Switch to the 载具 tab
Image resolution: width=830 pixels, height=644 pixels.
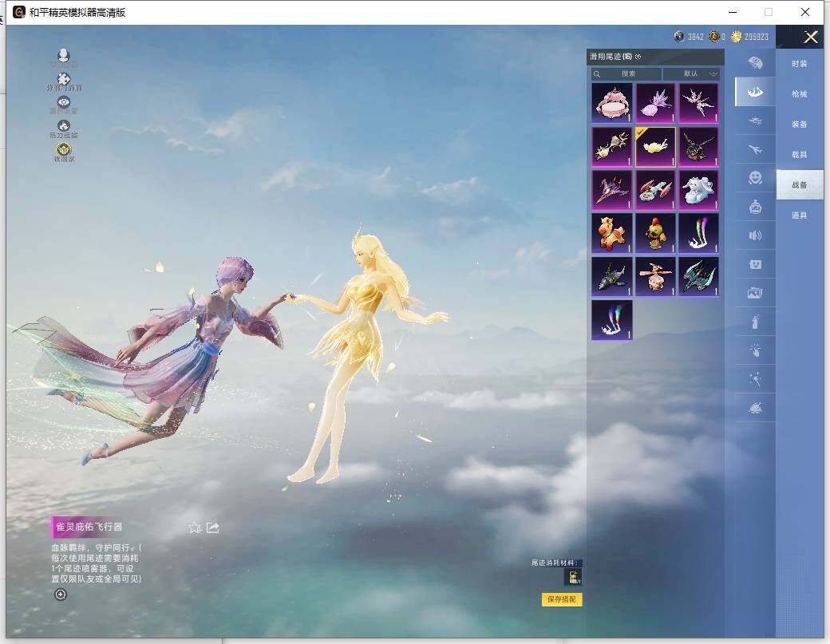pos(800,155)
